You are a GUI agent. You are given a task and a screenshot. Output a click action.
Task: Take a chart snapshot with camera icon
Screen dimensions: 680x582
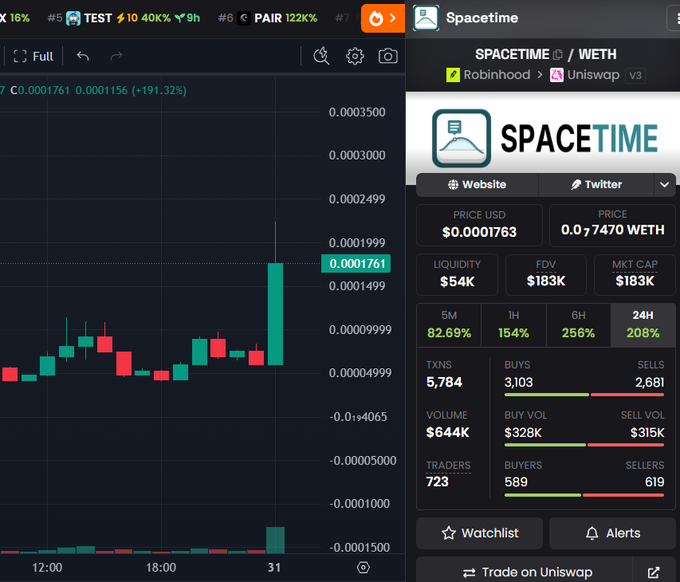click(x=388, y=56)
